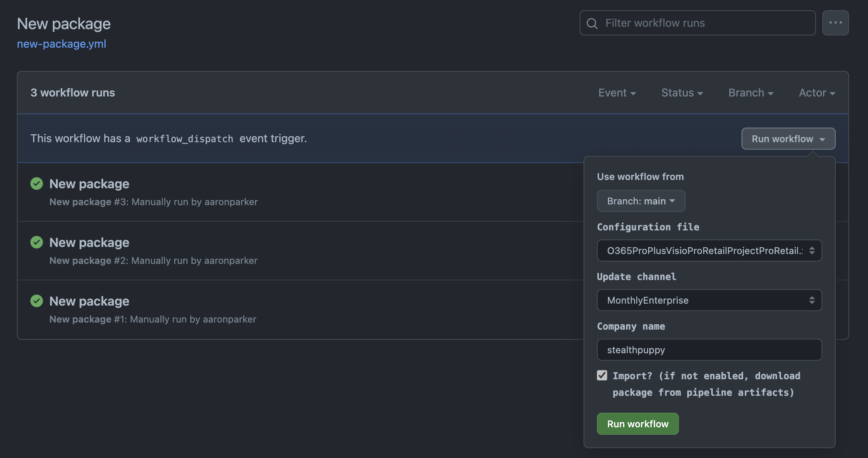
Task: Click success checkmark icon of run #2
Action: pyautogui.click(x=37, y=242)
